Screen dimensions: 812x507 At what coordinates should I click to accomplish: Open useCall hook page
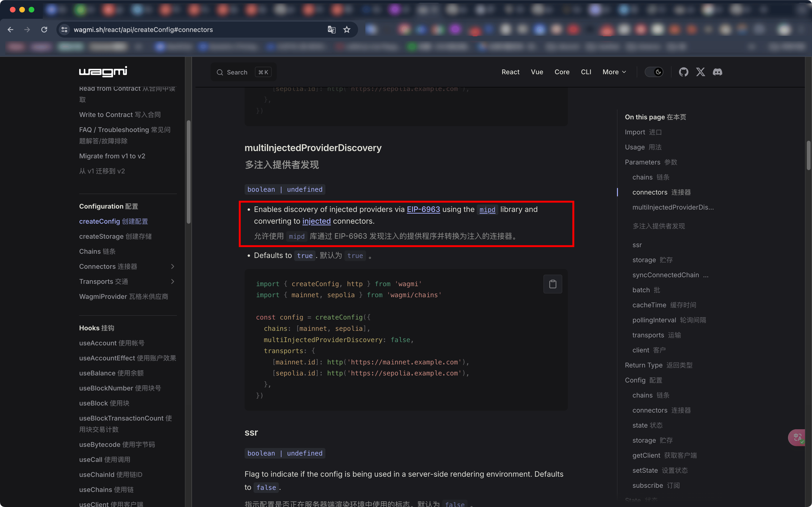(x=105, y=460)
